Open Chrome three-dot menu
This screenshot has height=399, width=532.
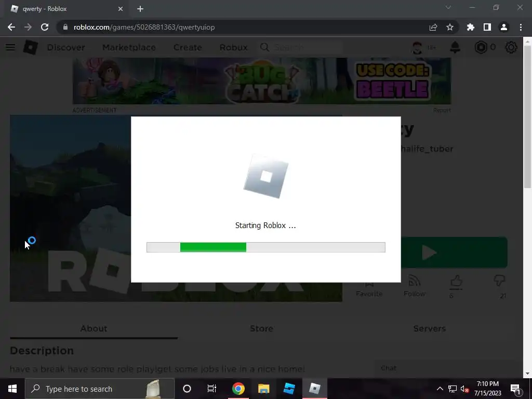click(521, 27)
